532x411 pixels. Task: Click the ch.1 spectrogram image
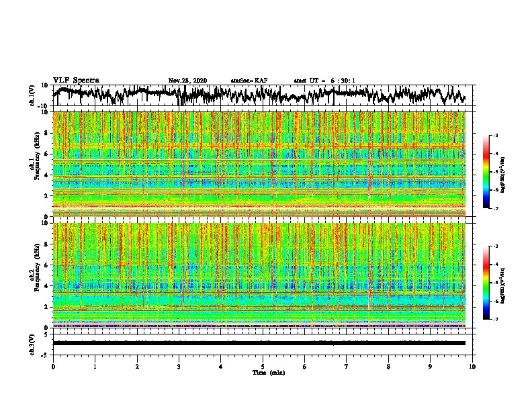(x=259, y=164)
